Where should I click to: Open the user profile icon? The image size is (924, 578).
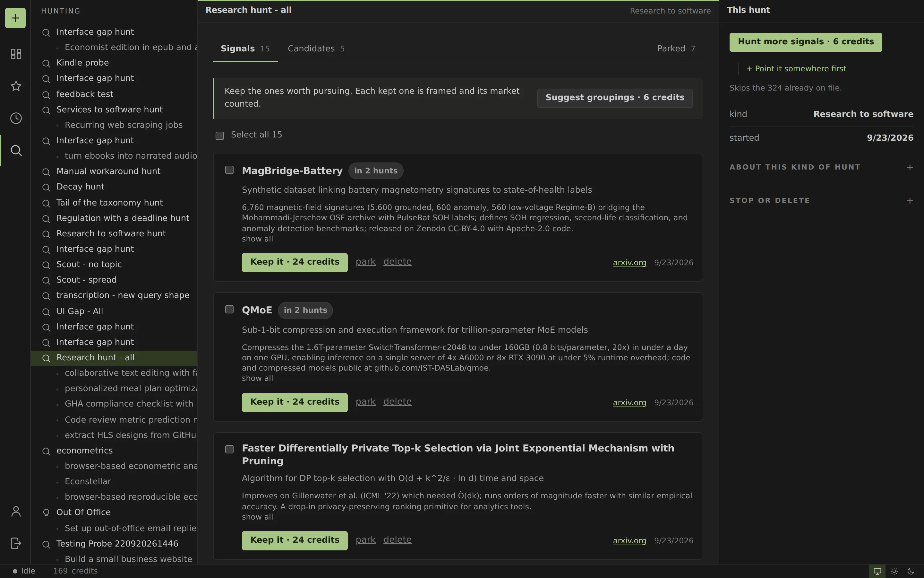(x=16, y=512)
